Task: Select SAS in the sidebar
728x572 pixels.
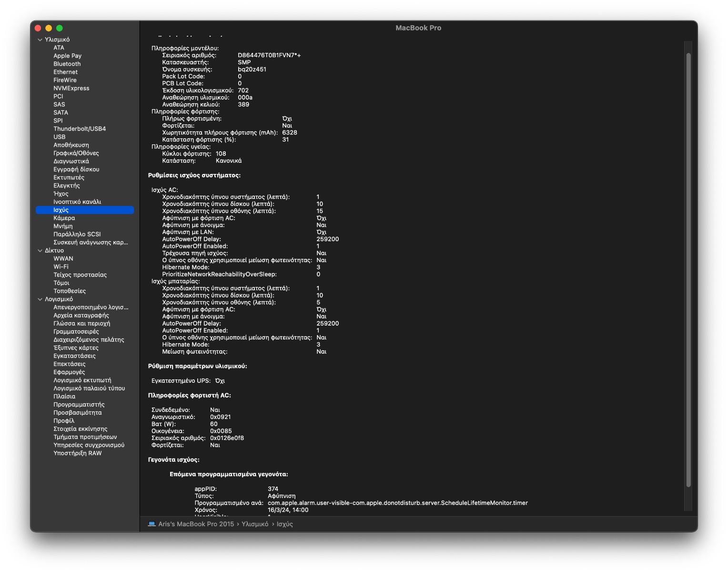Action: pos(59,104)
